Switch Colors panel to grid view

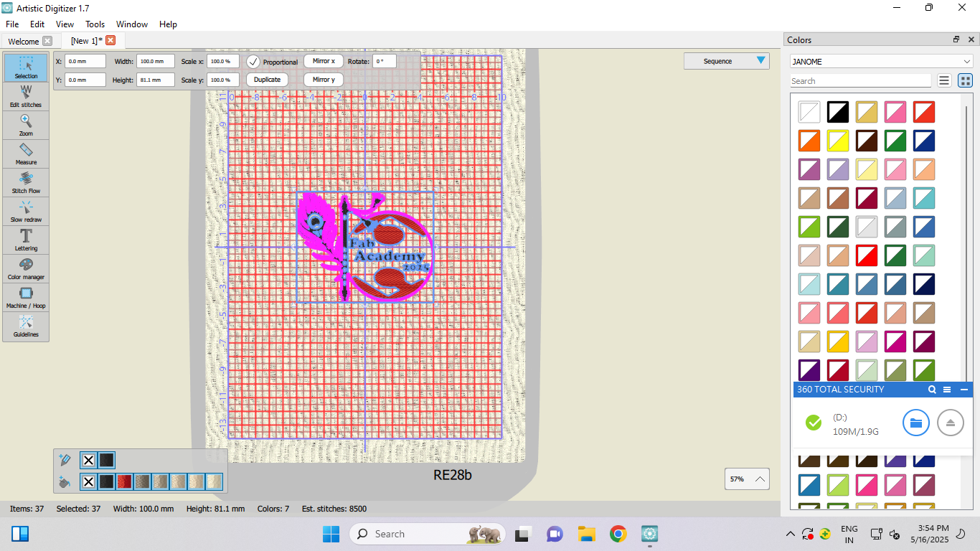coord(965,80)
